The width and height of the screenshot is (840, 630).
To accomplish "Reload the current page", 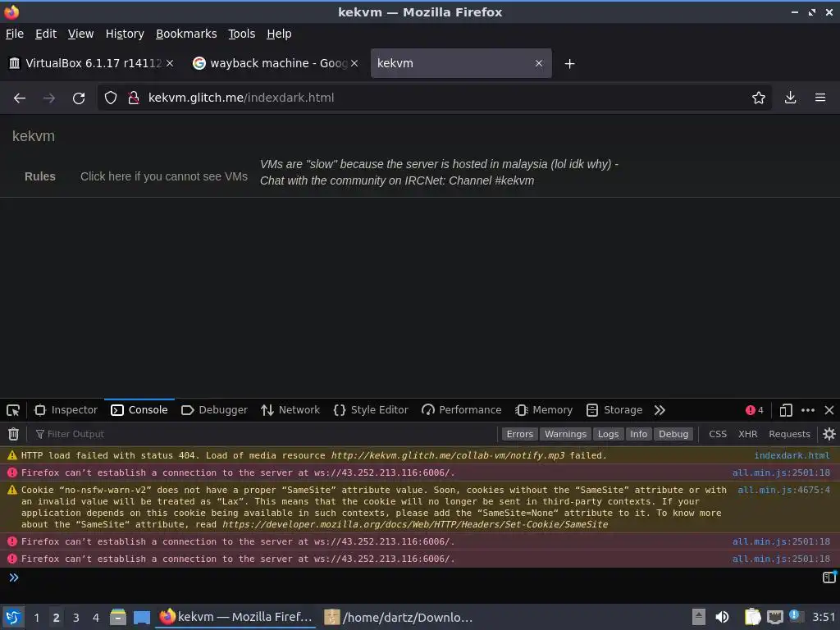I will [x=79, y=98].
